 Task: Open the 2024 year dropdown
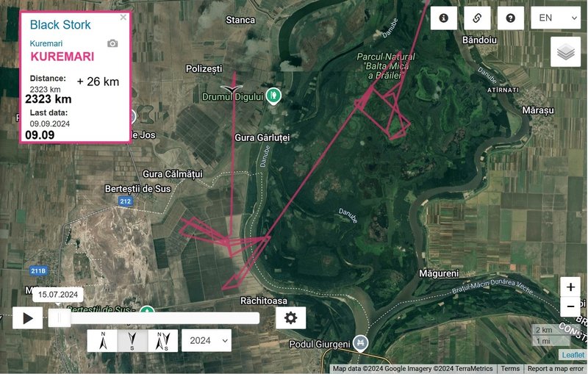pos(207,341)
